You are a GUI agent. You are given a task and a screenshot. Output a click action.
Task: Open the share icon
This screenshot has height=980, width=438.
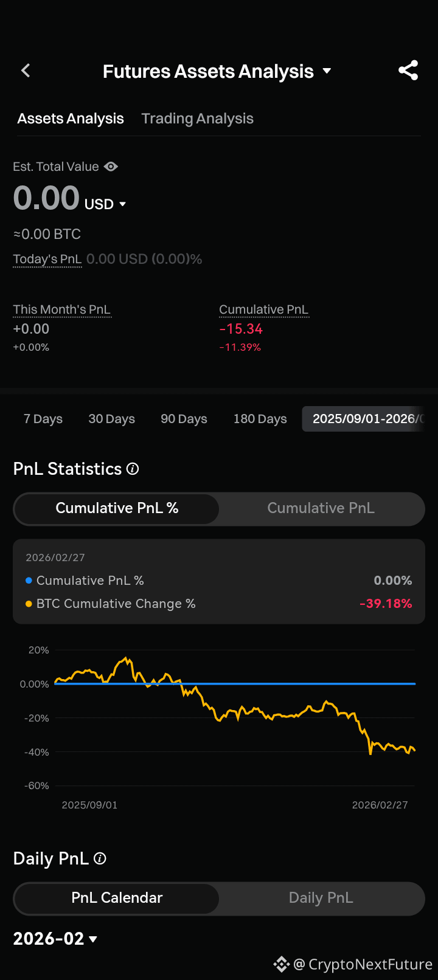[x=408, y=71]
